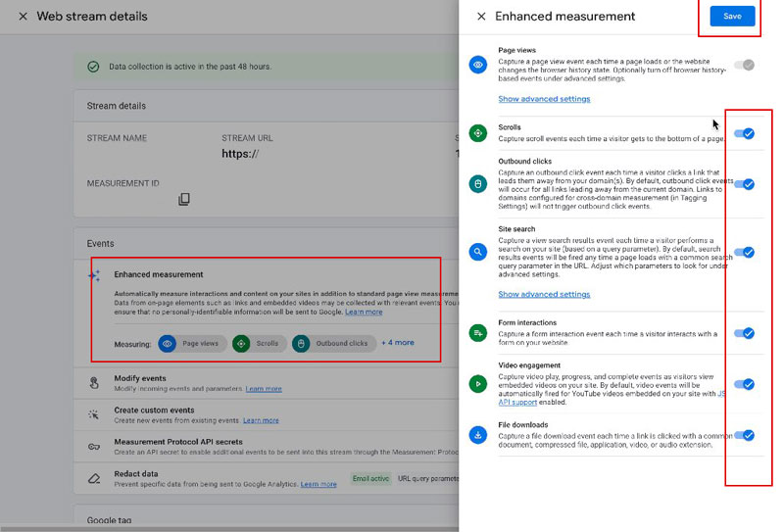
Task: Click the Video engagement play icon
Action: (478, 384)
